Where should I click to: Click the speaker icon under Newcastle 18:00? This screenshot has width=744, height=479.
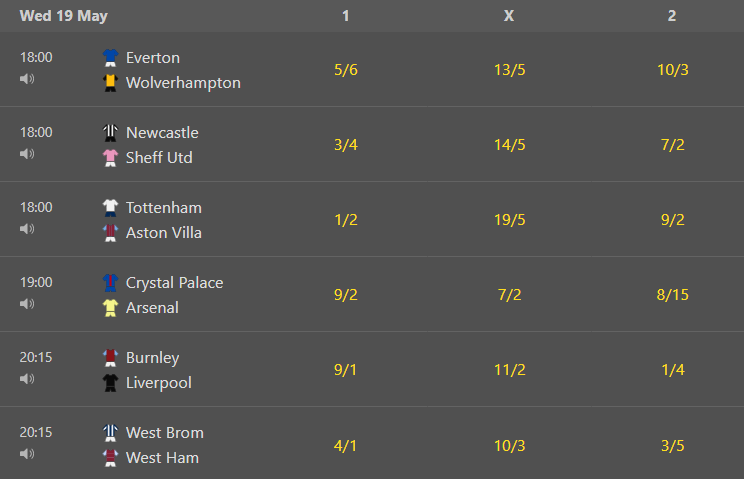(27, 154)
